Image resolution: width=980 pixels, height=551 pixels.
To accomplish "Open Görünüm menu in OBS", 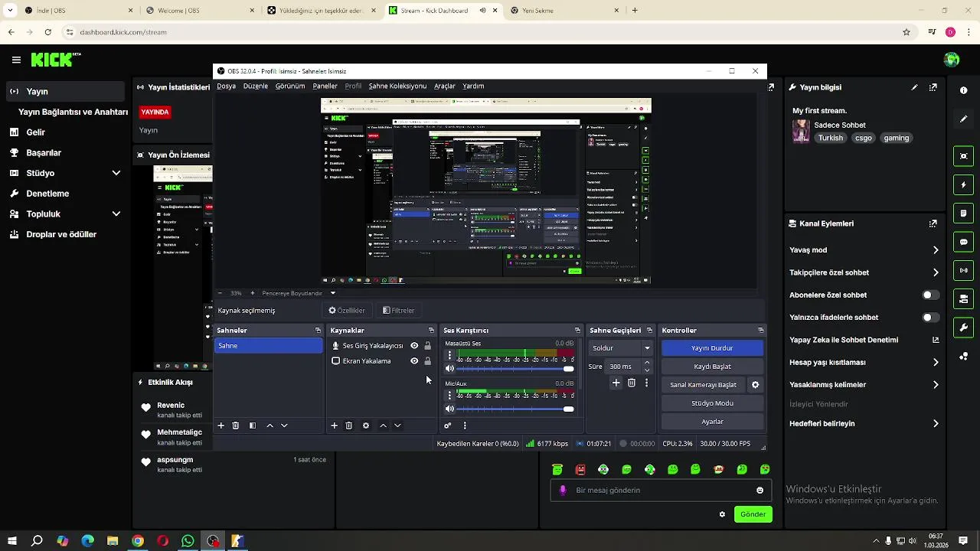I will pyautogui.click(x=290, y=86).
